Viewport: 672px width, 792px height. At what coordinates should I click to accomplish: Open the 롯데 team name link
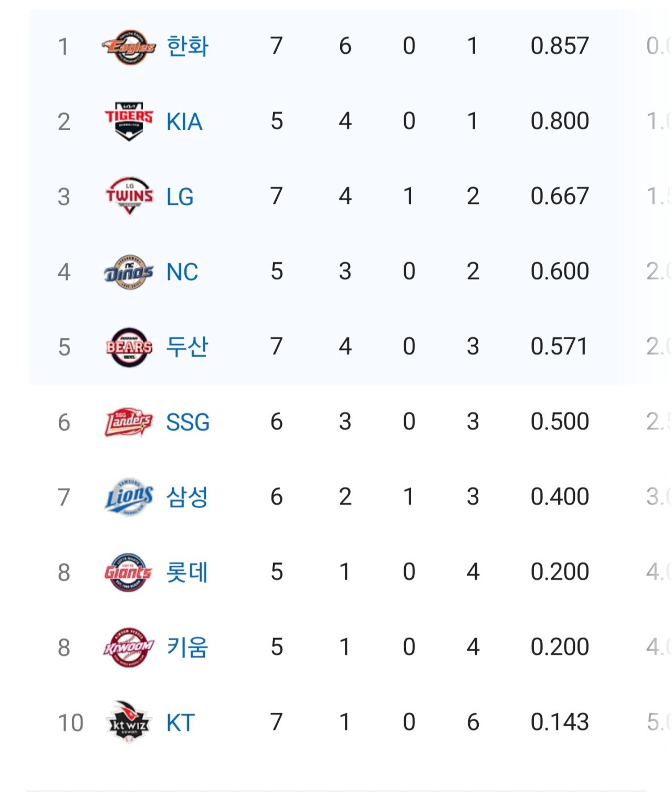click(x=187, y=572)
